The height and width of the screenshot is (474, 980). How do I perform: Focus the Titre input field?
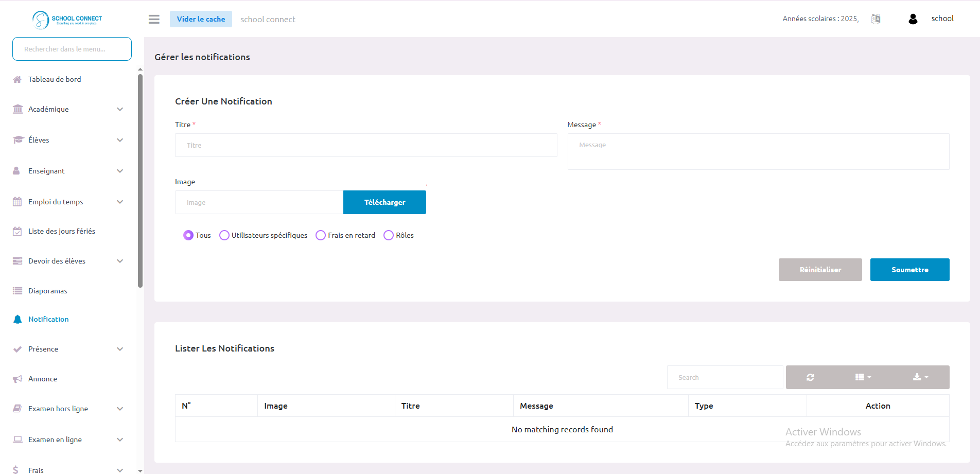tap(366, 145)
